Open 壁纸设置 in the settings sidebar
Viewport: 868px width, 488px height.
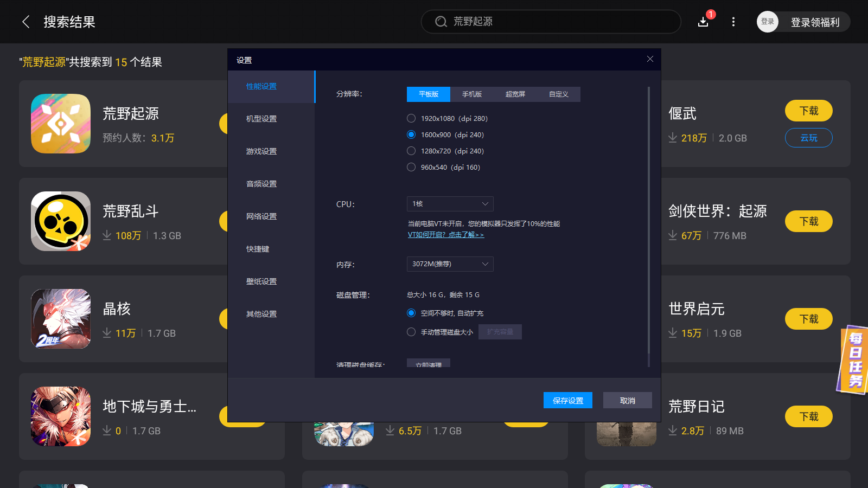(271, 281)
